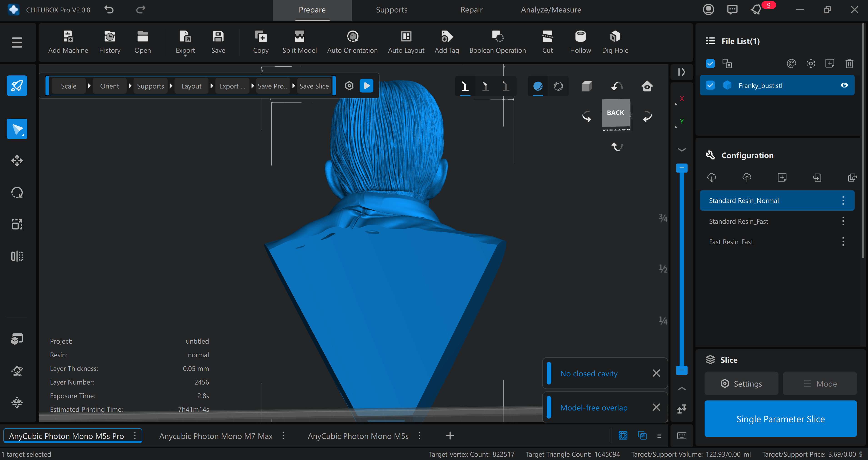The image size is (868, 460).
Task: Select the Dig Hole tool
Action: (x=615, y=37)
